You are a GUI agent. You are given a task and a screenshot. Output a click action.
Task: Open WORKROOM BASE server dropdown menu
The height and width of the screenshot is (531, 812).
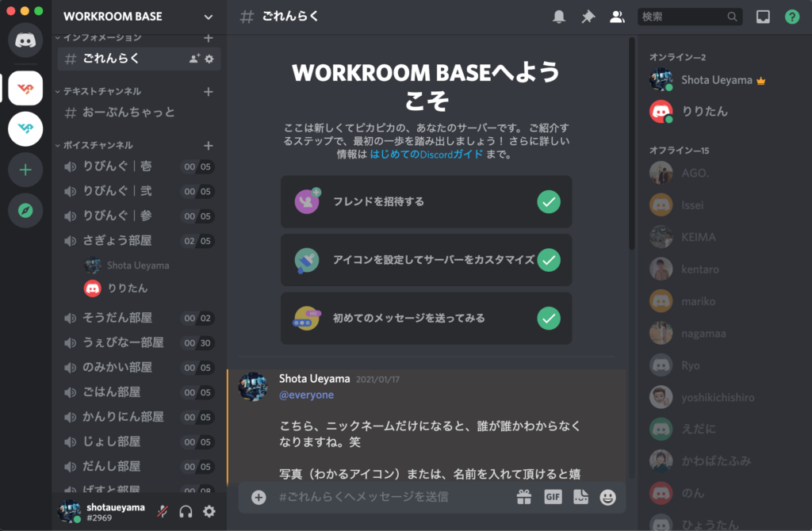click(x=209, y=17)
